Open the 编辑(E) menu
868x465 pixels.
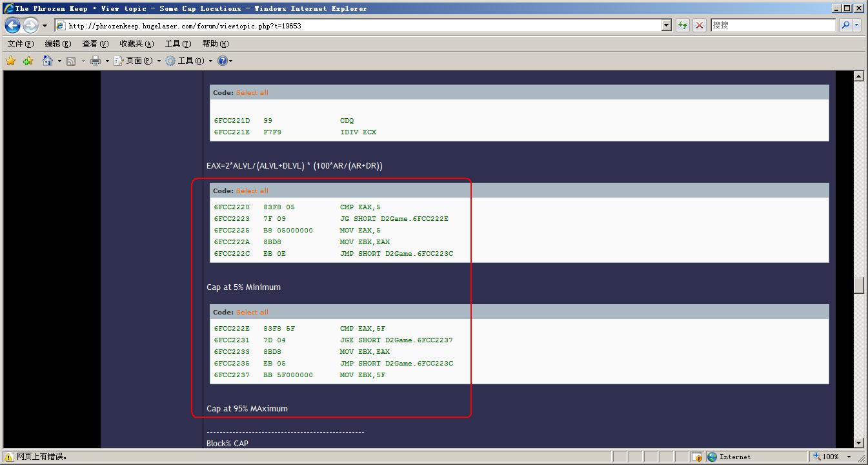57,44
